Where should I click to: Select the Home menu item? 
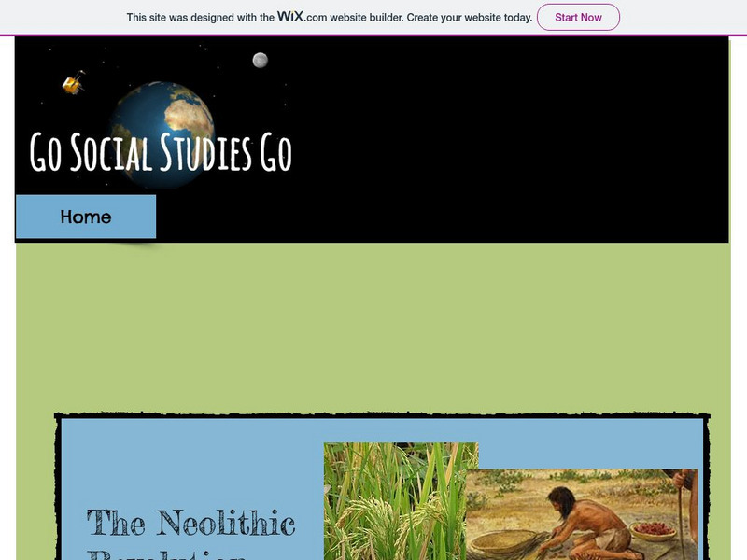click(86, 217)
